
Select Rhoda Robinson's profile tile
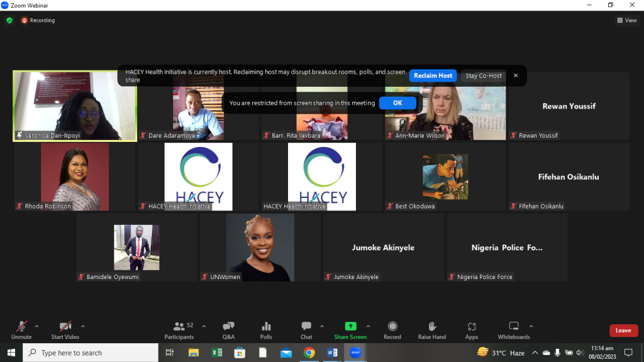75,177
